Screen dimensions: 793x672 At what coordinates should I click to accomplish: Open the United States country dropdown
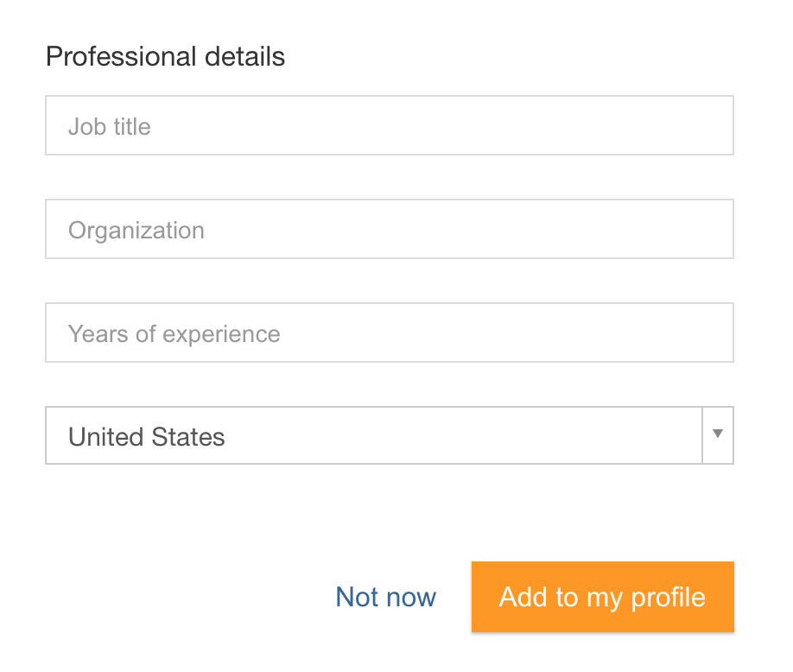(x=390, y=435)
